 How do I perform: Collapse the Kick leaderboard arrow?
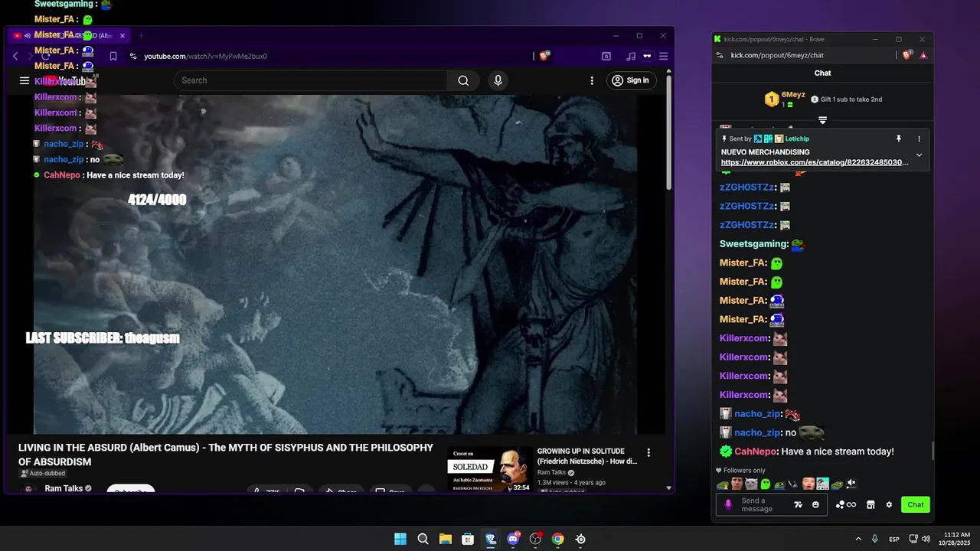pyautogui.click(x=822, y=120)
